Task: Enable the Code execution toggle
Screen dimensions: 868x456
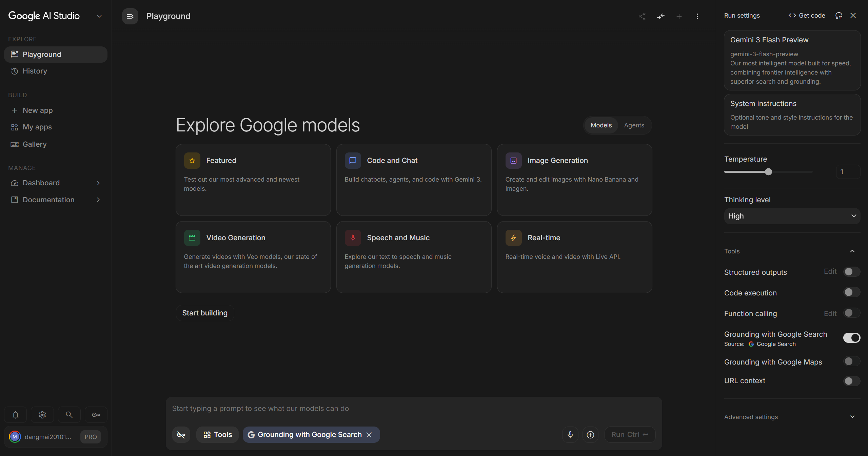Action: (851, 292)
